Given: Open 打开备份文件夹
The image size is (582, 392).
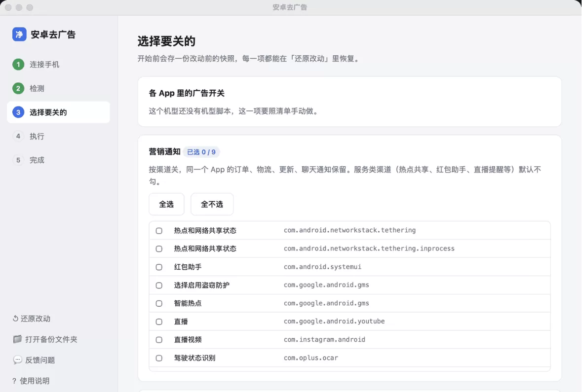Looking at the screenshot, I should 45,339.
